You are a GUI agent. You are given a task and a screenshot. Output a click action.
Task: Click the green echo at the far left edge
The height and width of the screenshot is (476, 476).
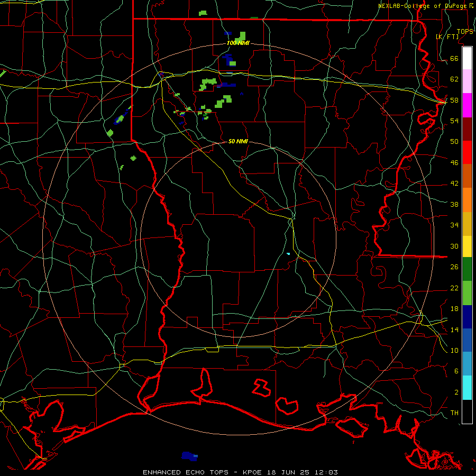3,73
